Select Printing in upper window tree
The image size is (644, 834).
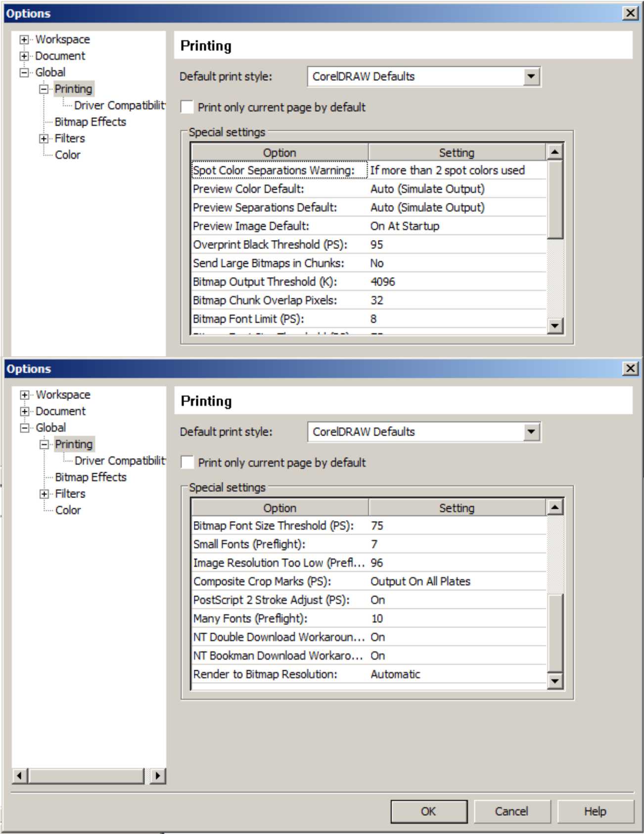tap(74, 89)
